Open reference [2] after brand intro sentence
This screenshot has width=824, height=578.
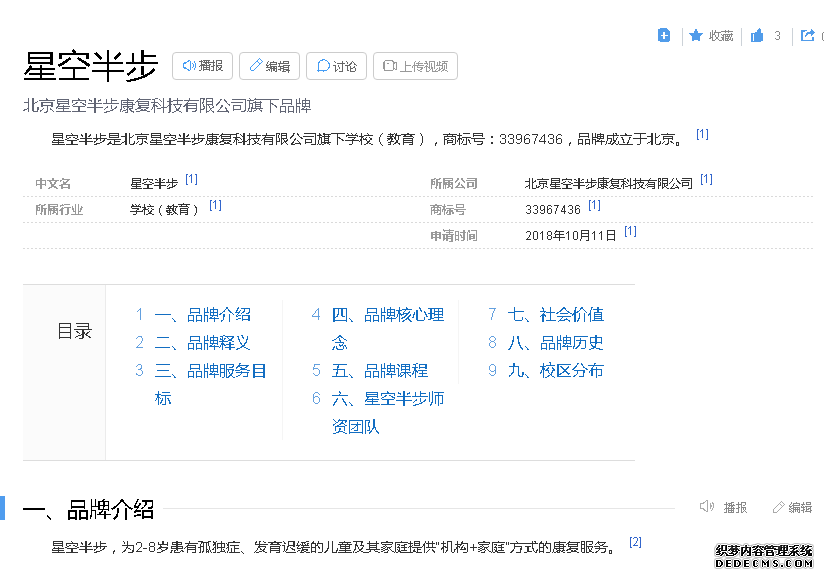click(x=635, y=542)
